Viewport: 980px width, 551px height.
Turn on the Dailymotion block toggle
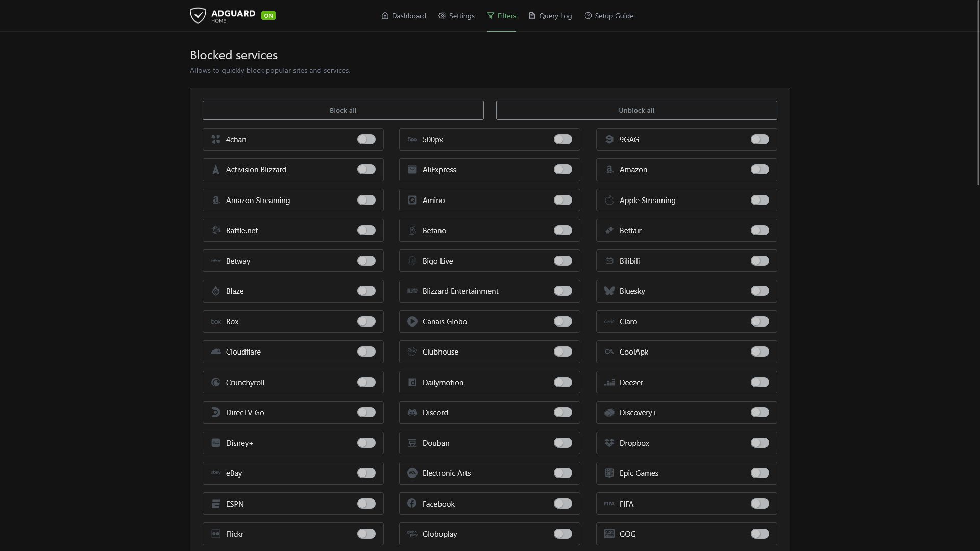(x=563, y=382)
